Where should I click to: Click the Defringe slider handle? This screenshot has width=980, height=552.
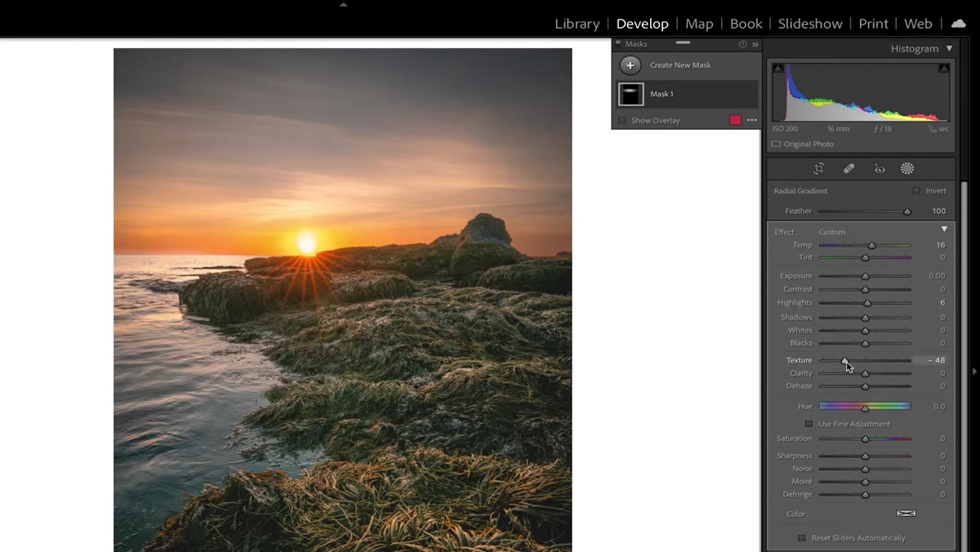[865, 495]
